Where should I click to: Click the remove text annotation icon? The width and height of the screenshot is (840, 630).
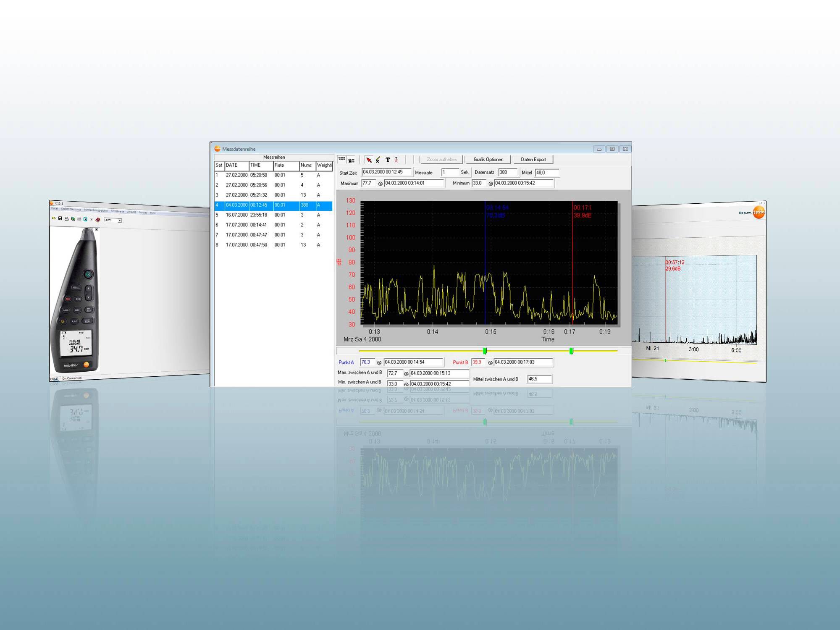[396, 160]
